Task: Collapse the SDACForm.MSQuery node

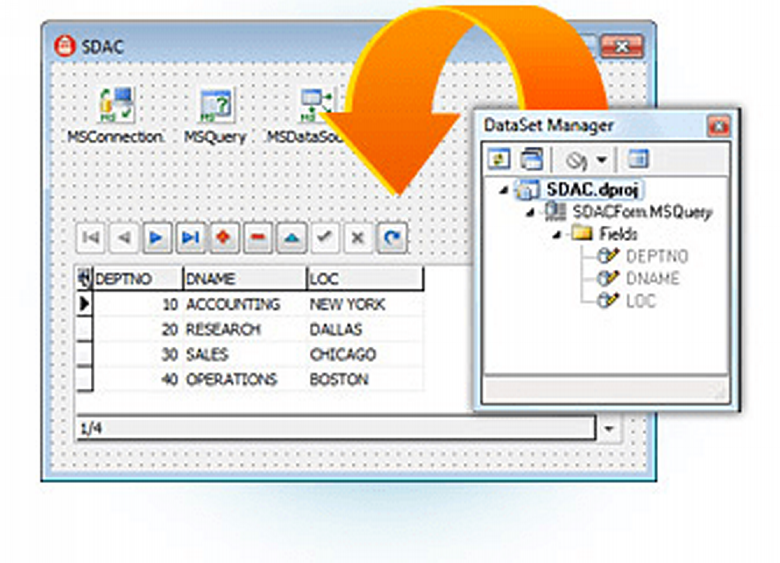Action: pos(530,213)
